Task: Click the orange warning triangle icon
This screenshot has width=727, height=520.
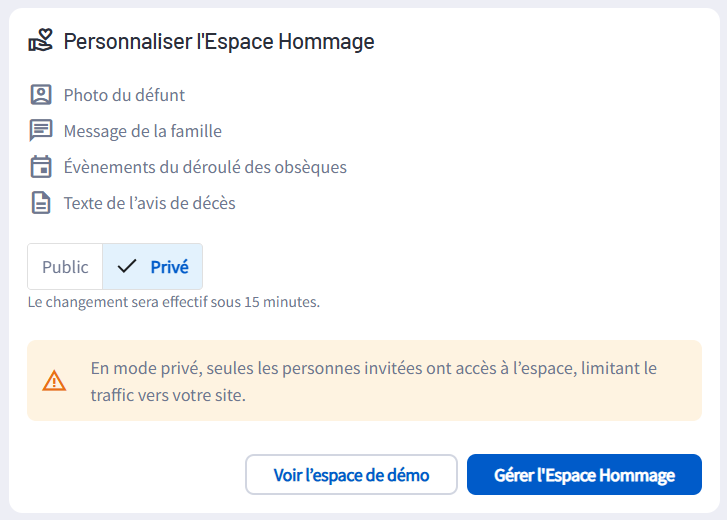Action: point(54,381)
